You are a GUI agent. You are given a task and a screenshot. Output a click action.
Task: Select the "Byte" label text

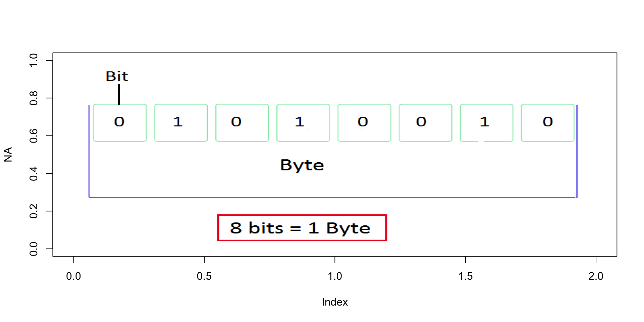point(302,165)
